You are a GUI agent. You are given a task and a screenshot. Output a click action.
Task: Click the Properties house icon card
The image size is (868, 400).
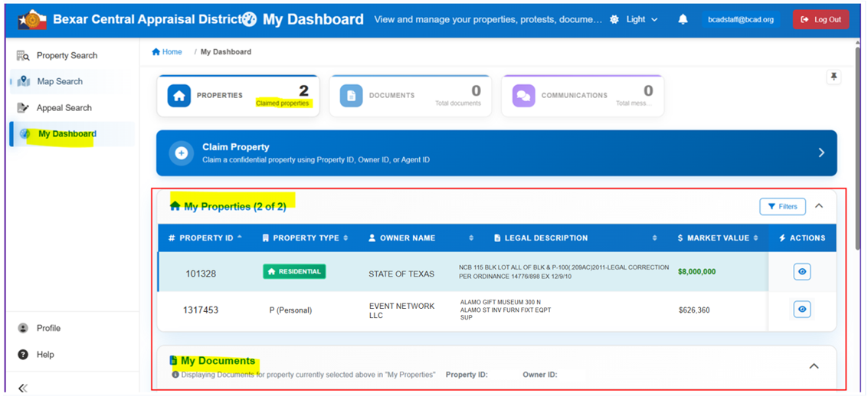tap(179, 96)
